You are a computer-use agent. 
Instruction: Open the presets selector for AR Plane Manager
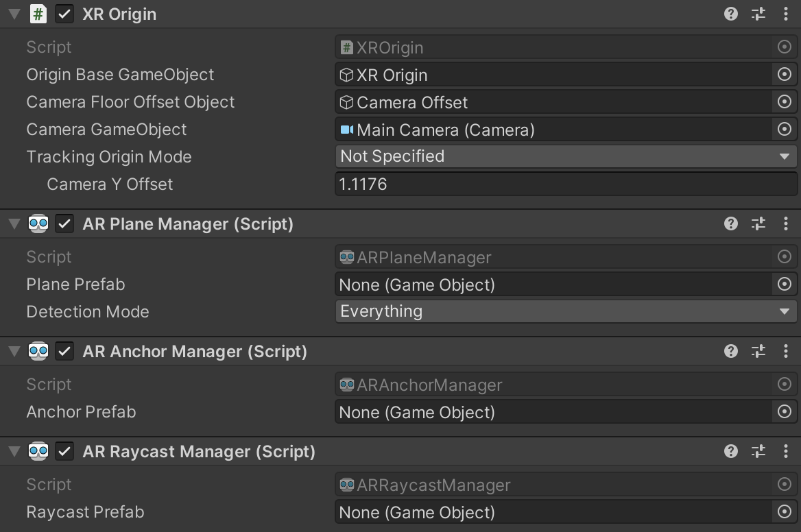758,223
